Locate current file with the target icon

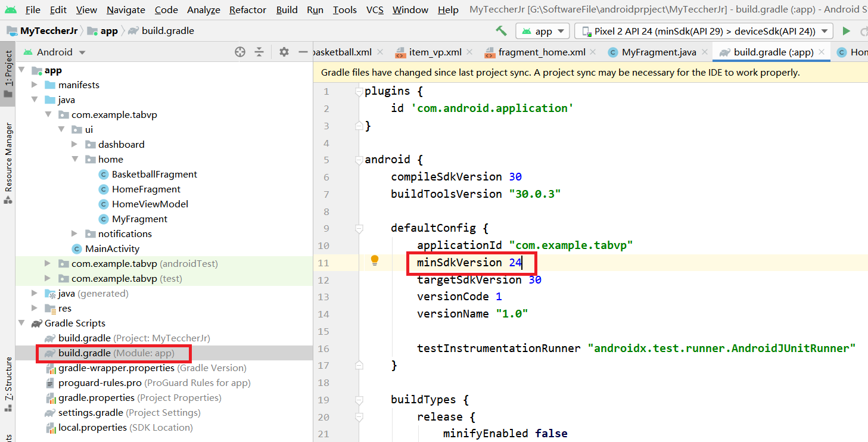pyautogui.click(x=240, y=52)
